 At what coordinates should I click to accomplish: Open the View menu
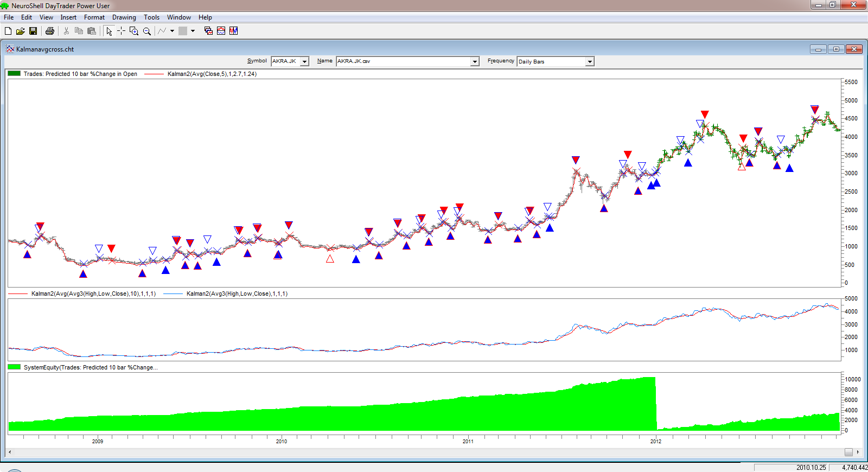click(46, 17)
